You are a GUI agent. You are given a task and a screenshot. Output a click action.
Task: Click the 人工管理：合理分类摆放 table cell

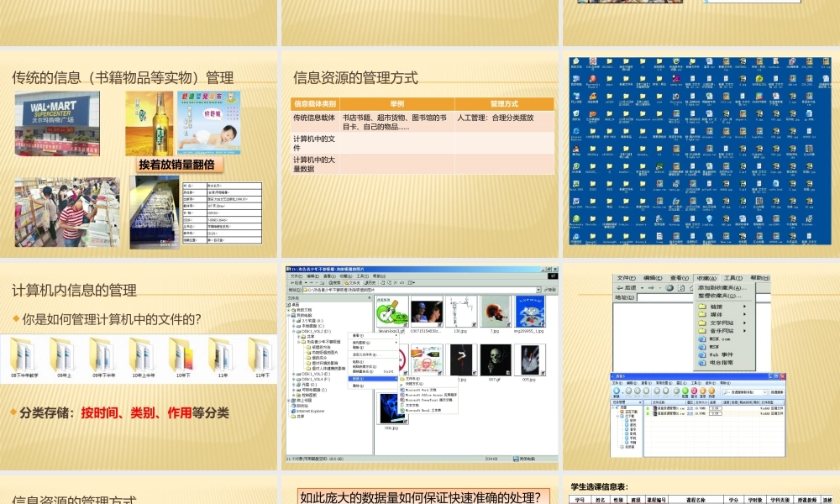[504, 122]
